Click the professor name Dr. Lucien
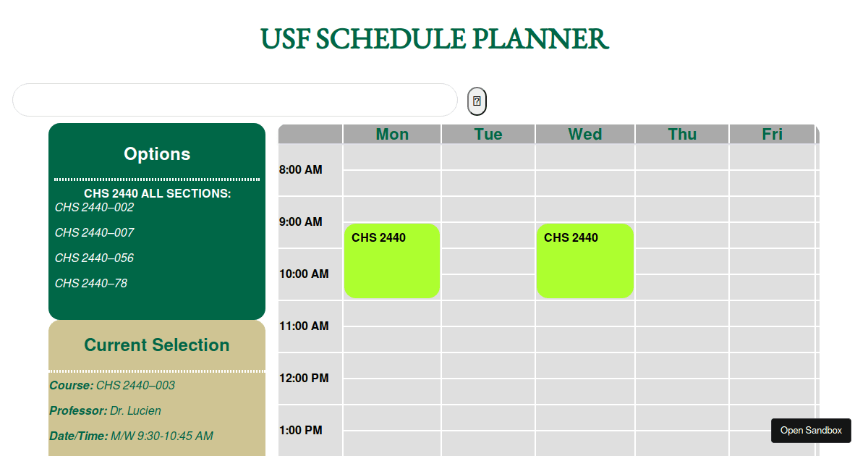This screenshot has width=868, height=456. point(135,410)
